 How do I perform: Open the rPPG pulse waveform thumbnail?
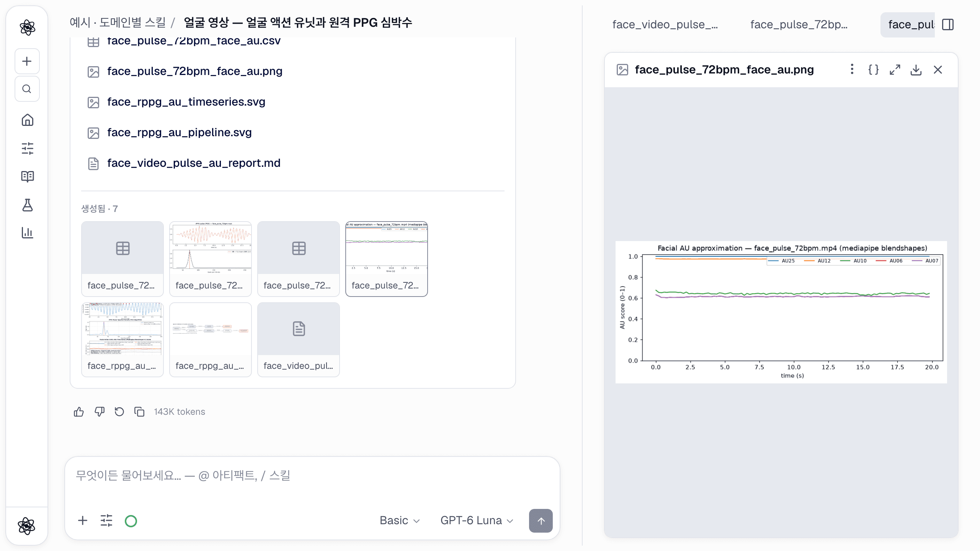[211, 259]
